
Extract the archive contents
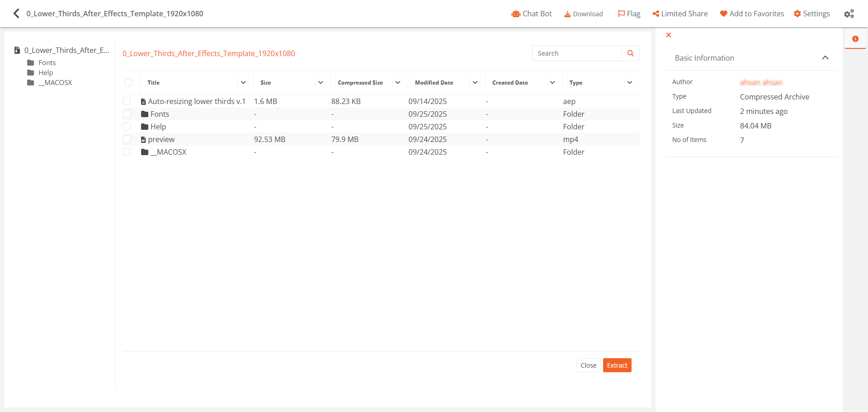[x=617, y=365]
